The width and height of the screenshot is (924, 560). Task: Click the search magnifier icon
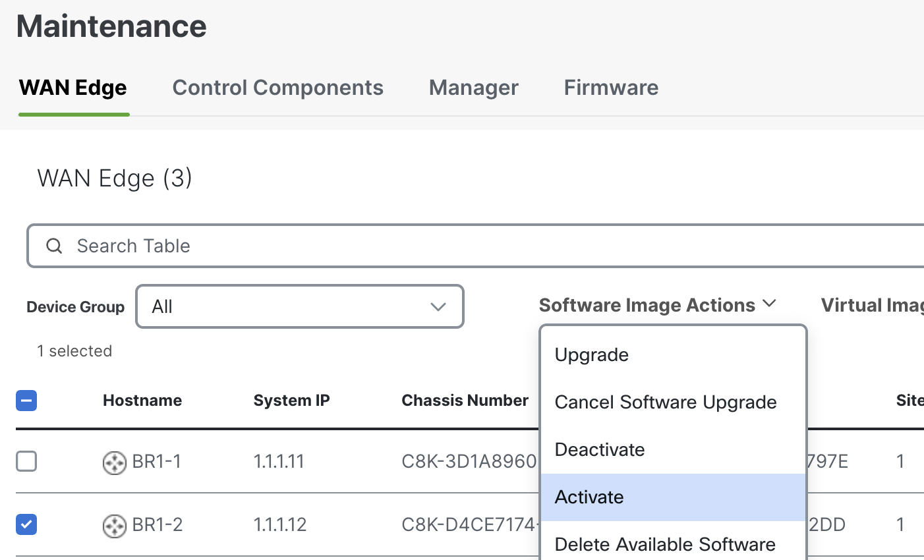pyautogui.click(x=54, y=246)
